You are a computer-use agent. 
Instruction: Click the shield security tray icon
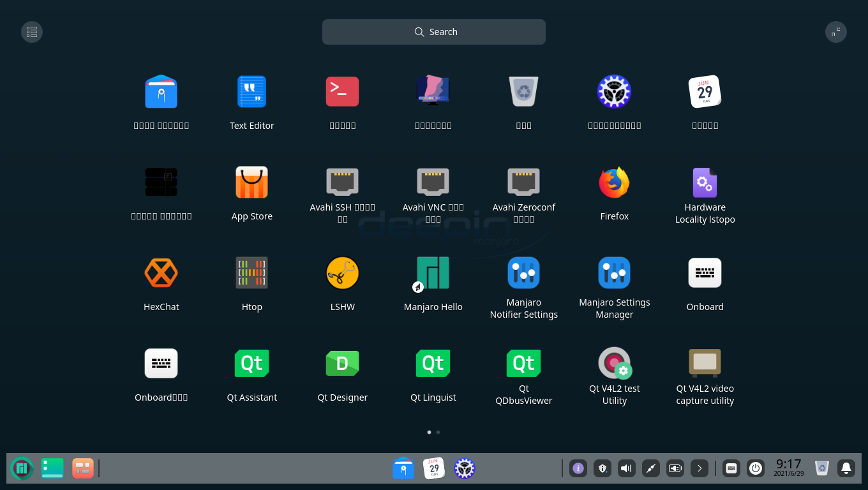[x=602, y=468]
